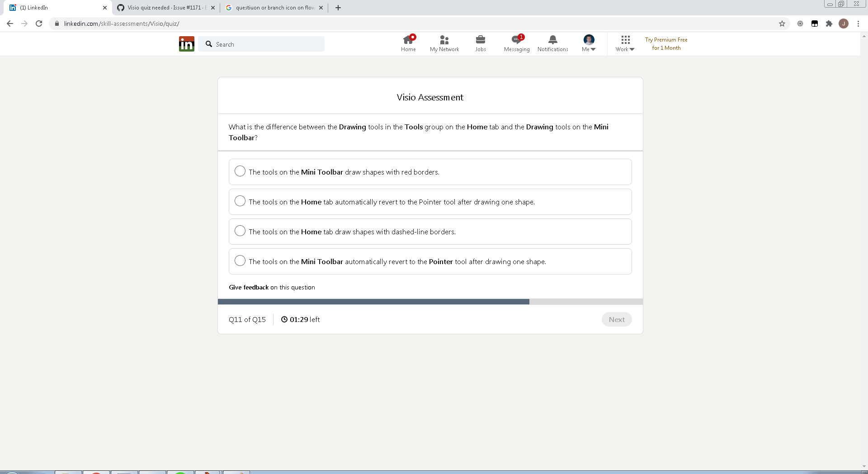Bookmark the page with the star icon
The width and height of the screenshot is (868, 474).
coord(782,24)
